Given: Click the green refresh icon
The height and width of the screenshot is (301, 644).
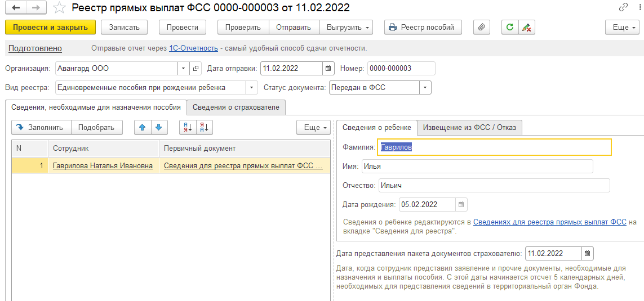Looking at the screenshot, I should 510,28.
